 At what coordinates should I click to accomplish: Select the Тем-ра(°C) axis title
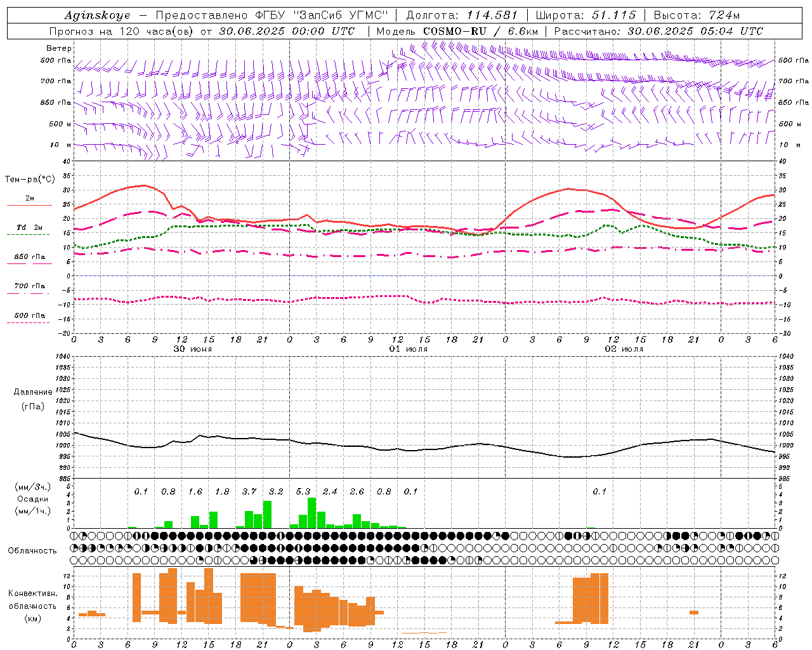click(29, 180)
